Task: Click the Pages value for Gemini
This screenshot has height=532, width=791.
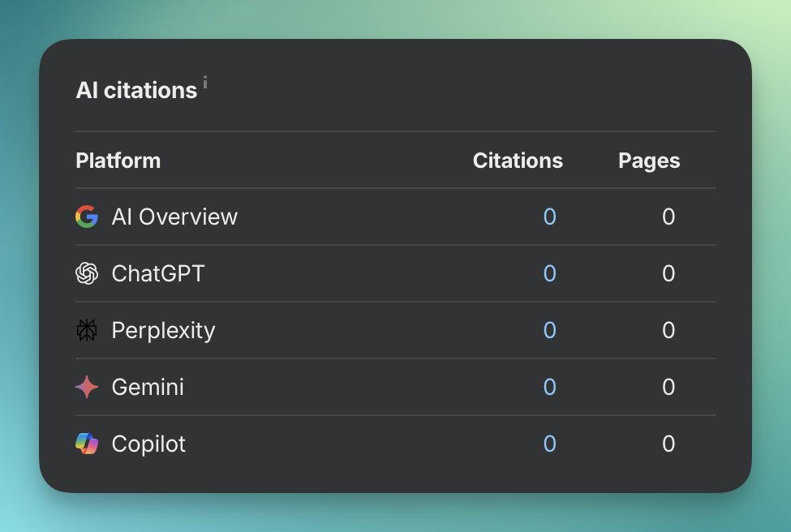Action: (668, 387)
